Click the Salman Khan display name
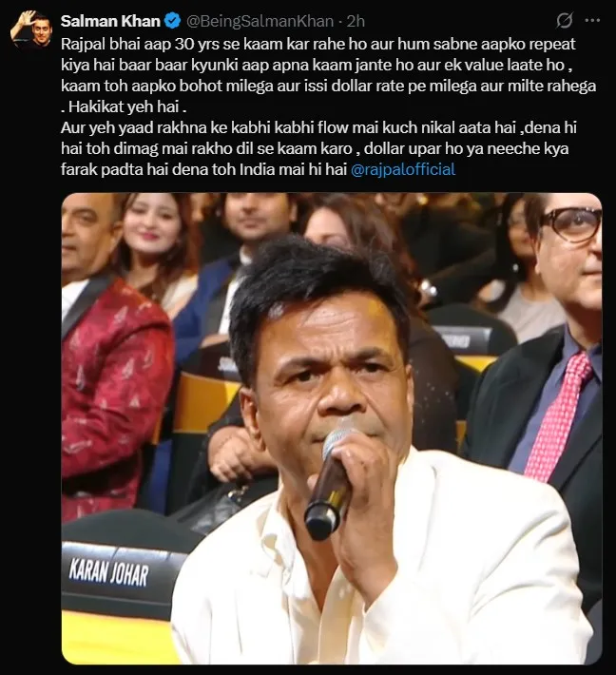616x675 pixels. pyautogui.click(x=110, y=21)
